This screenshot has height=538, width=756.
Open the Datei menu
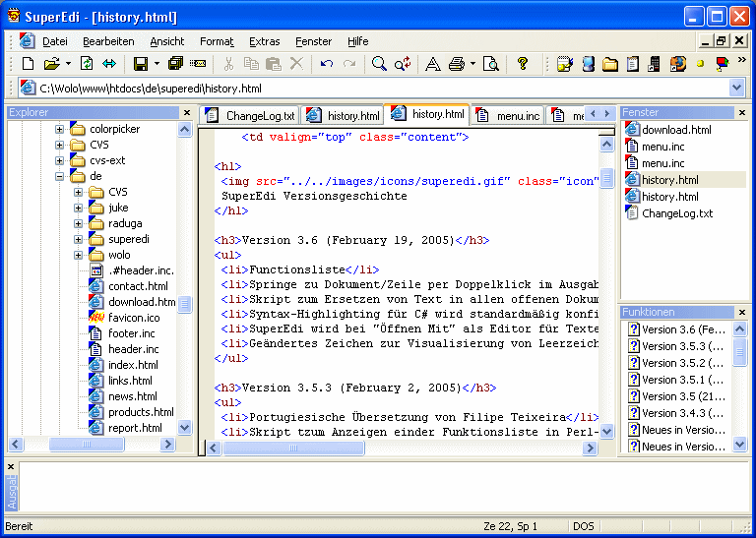pos(55,41)
